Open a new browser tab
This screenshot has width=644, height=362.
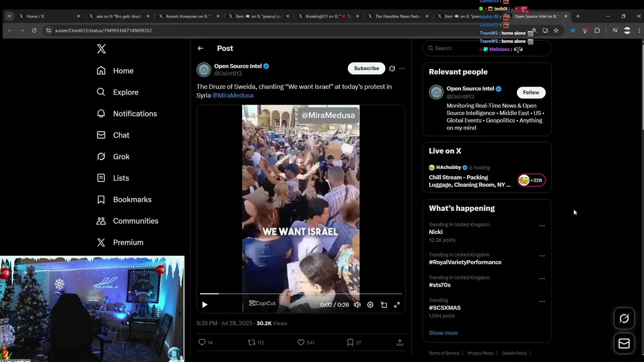pos(578,16)
